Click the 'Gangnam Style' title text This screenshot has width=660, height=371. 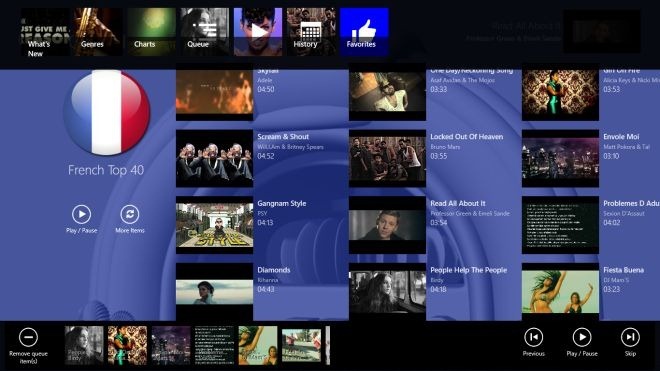tap(282, 203)
